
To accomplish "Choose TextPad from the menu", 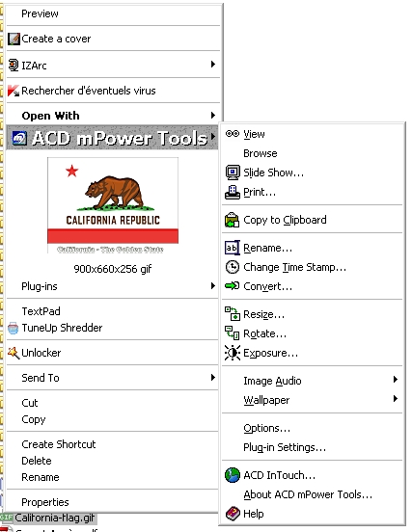I will tap(113, 311).
